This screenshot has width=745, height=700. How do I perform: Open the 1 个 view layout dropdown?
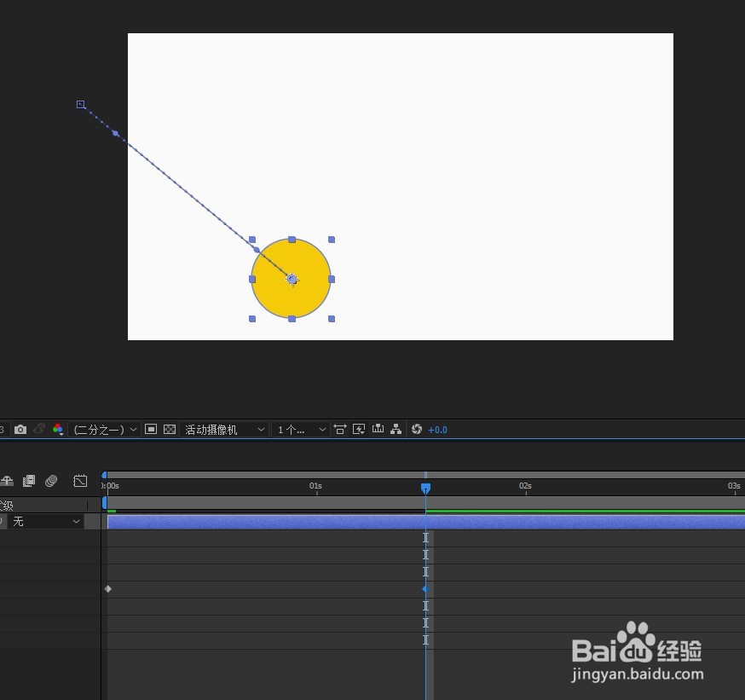click(301, 430)
